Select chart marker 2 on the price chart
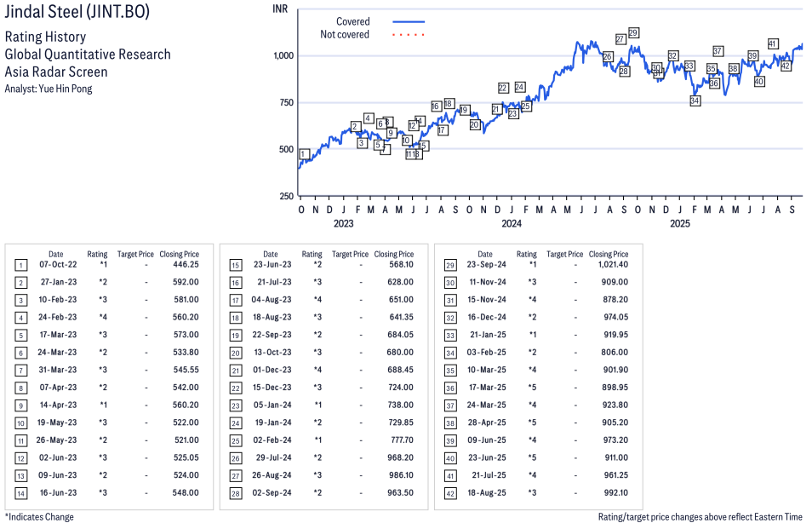Image resolution: width=812 pixels, height=523 pixels. click(355, 126)
